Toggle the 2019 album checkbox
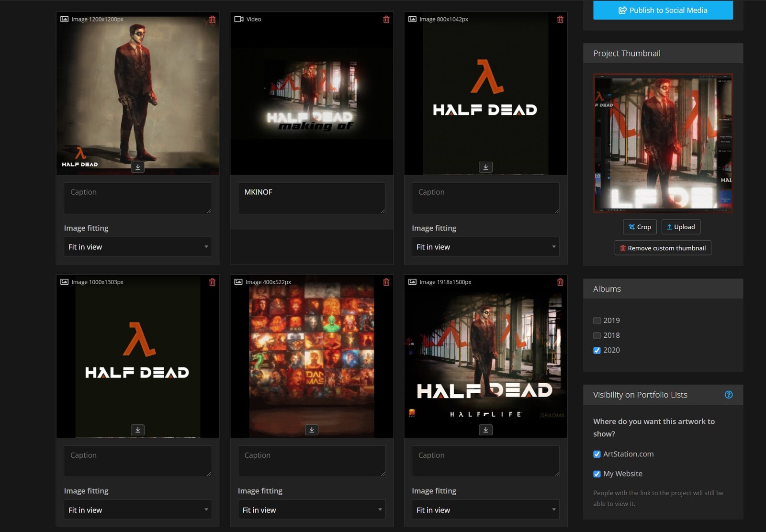The image size is (766, 532). pos(597,321)
